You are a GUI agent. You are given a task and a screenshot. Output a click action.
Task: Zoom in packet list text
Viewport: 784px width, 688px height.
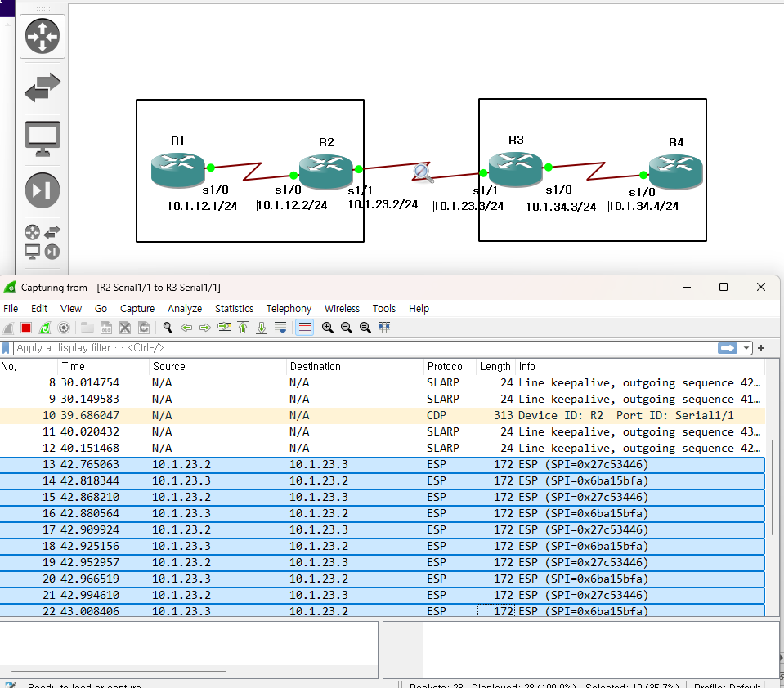[327, 328]
